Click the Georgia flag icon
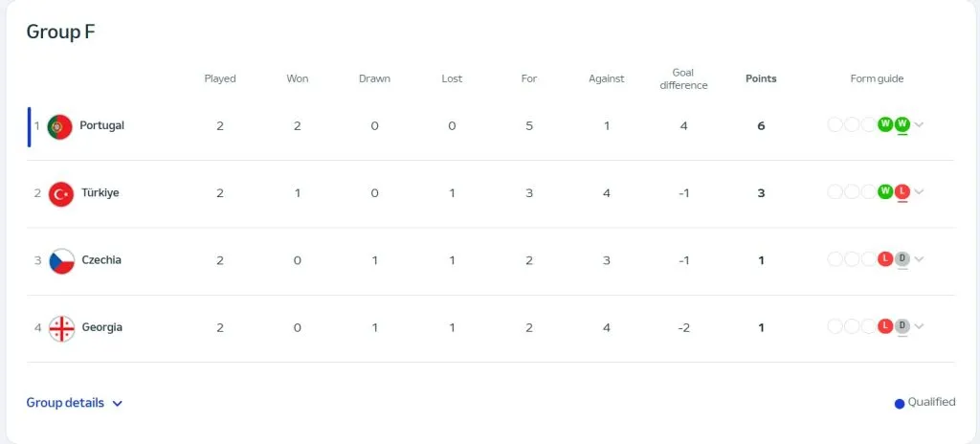 61,328
